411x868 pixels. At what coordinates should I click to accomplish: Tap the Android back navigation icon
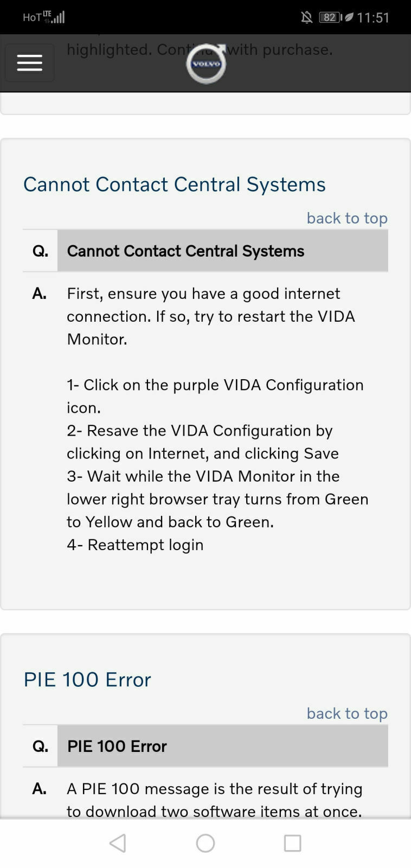tap(117, 843)
